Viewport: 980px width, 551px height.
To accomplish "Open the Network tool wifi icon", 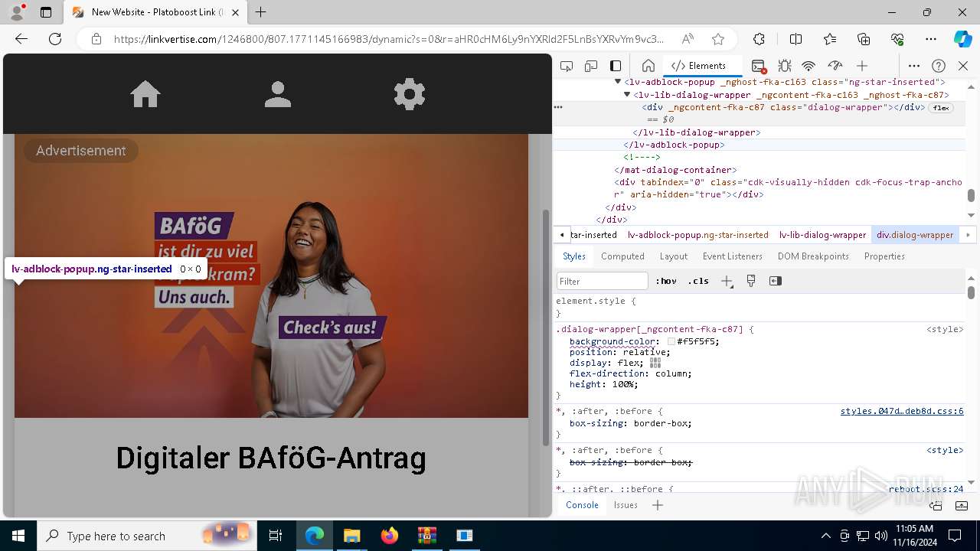I will tap(808, 66).
